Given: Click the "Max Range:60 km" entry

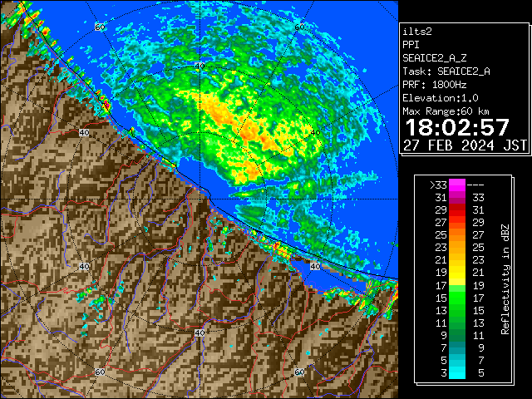Looking at the screenshot, I should tap(446, 111).
